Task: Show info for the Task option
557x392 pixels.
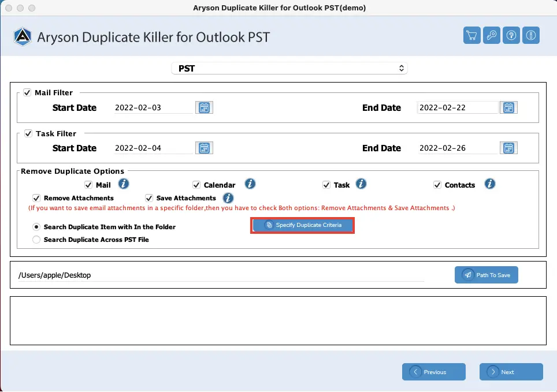Action: pyautogui.click(x=361, y=184)
